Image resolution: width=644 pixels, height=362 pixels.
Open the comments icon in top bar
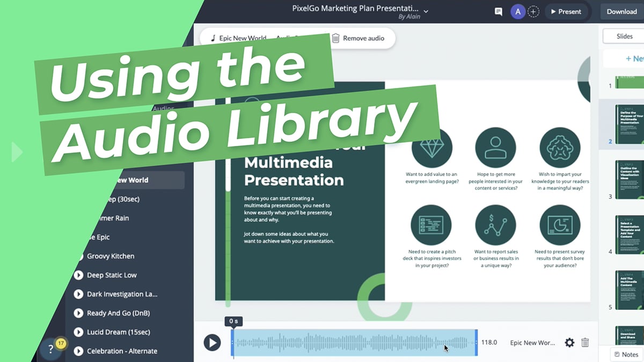498,12
